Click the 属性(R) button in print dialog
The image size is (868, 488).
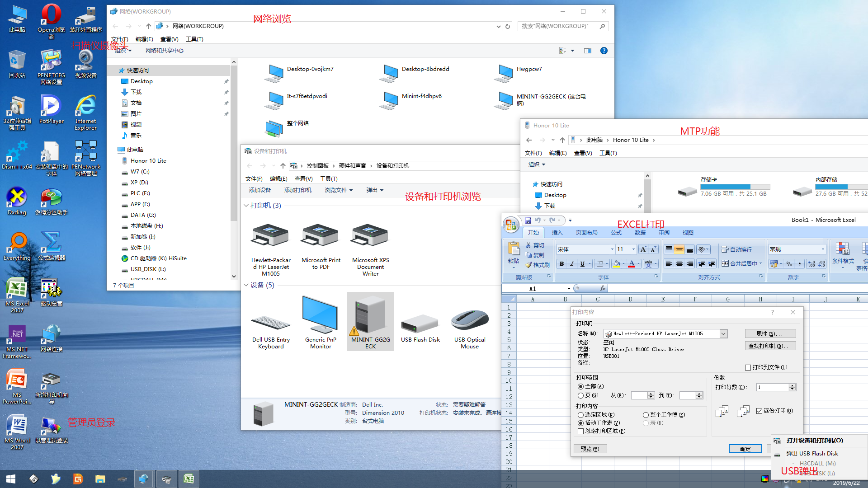click(770, 334)
